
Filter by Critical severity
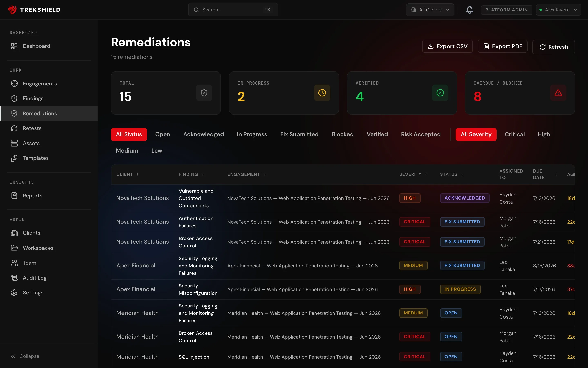click(x=515, y=134)
